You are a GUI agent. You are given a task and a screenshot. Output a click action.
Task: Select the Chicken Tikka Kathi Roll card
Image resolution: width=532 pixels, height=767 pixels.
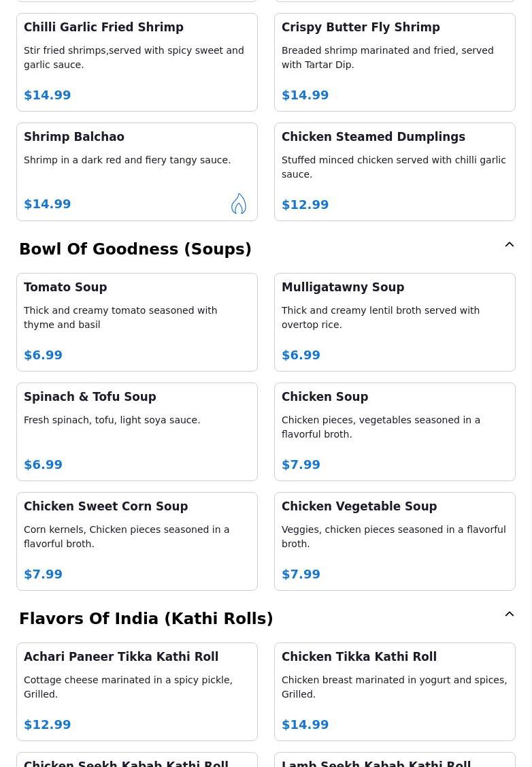pos(395,691)
